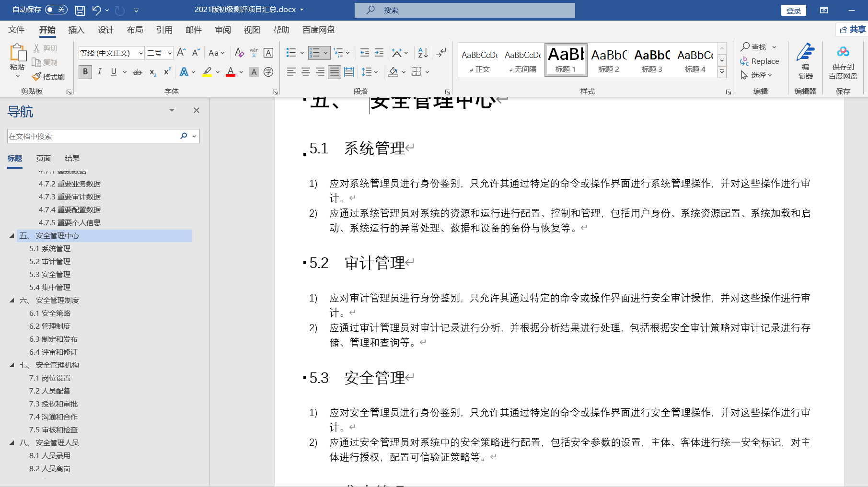
Task: Align text right
Action: 320,72
